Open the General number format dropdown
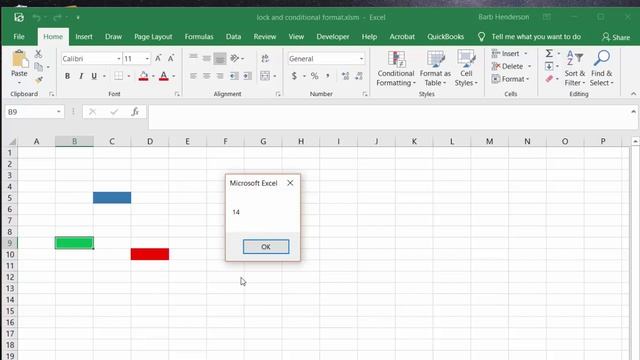The height and width of the screenshot is (360, 640). [361, 59]
